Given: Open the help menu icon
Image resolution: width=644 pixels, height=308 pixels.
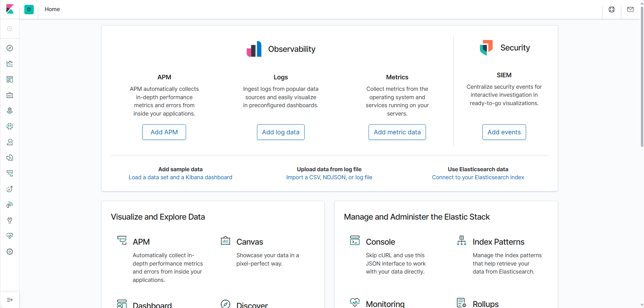Looking at the screenshot, I should point(612,9).
